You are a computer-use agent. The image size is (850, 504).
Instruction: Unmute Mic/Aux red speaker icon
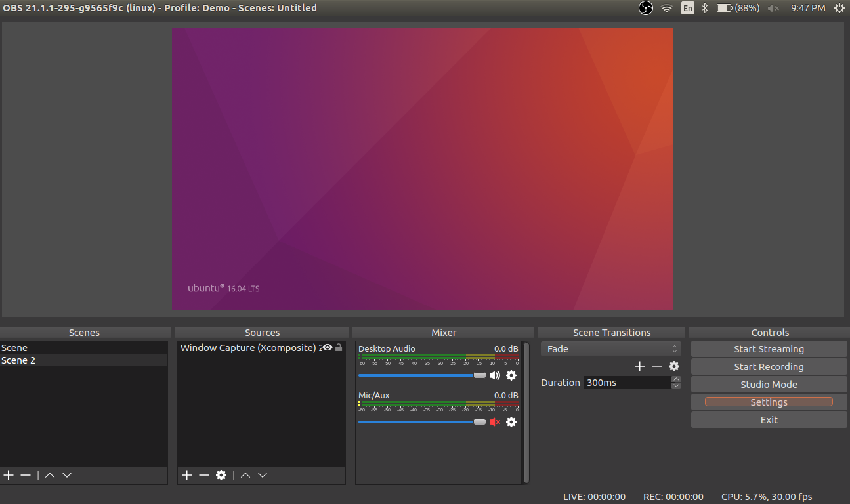tap(495, 422)
